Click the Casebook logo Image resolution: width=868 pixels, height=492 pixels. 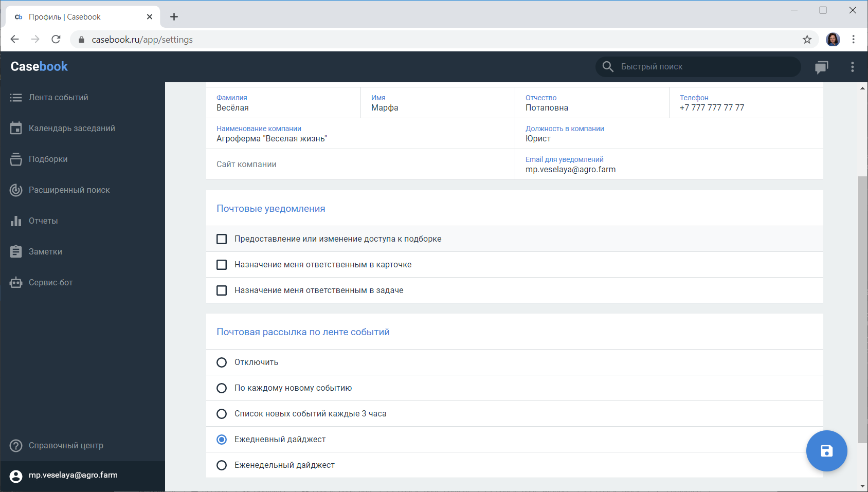coord(39,67)
